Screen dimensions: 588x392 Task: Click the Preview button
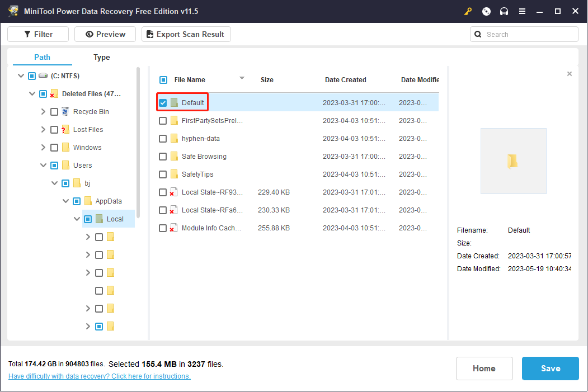pos(105,34)
